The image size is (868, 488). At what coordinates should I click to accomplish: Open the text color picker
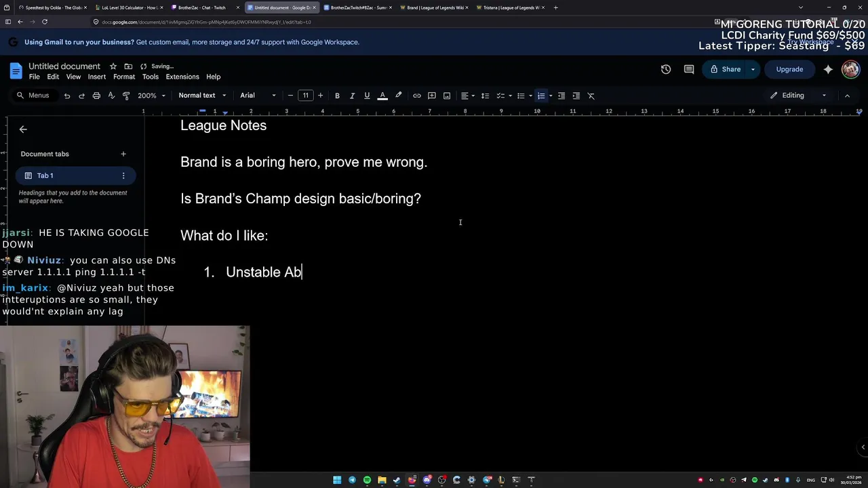pyautogui.click(x=382, y=96)
